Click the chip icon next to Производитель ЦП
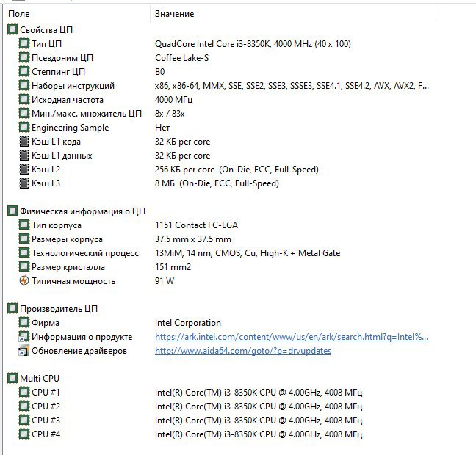 point(12,309)
